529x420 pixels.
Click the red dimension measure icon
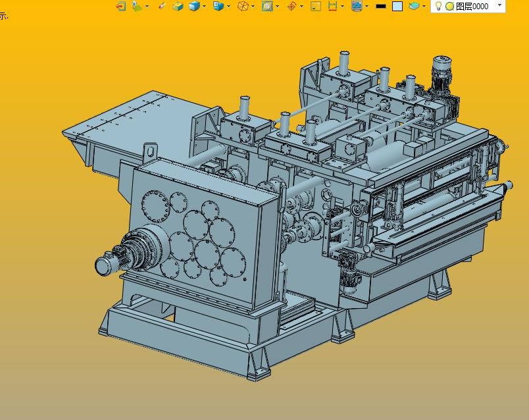333,6
